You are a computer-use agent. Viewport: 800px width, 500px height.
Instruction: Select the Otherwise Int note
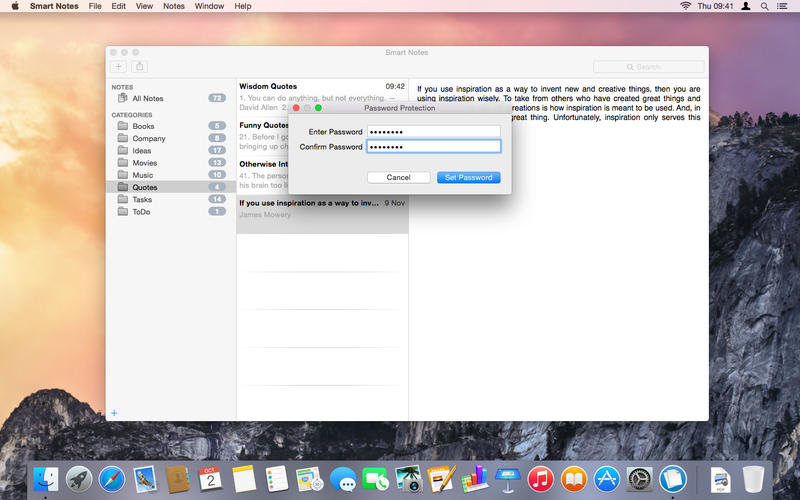pos(262,174)
